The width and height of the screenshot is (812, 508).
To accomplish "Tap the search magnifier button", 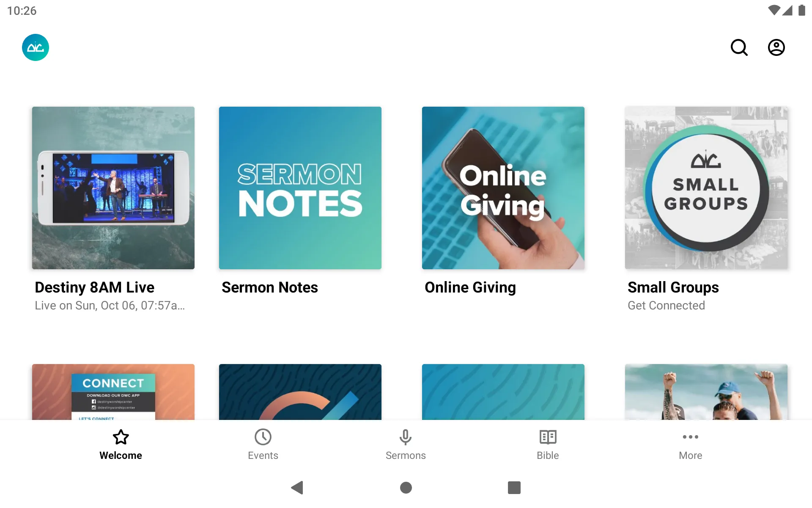I will [x=740, y=47].
